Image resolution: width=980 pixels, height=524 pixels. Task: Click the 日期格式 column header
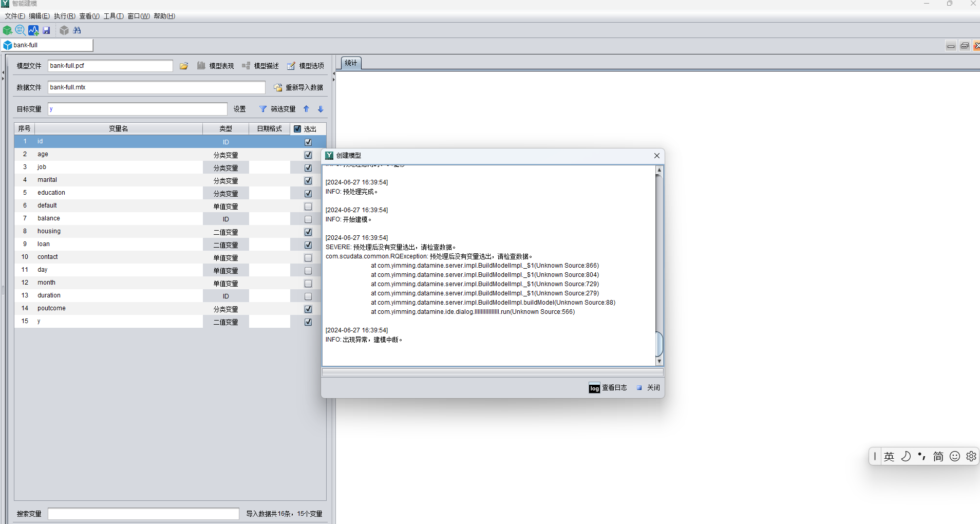(270, 129)
